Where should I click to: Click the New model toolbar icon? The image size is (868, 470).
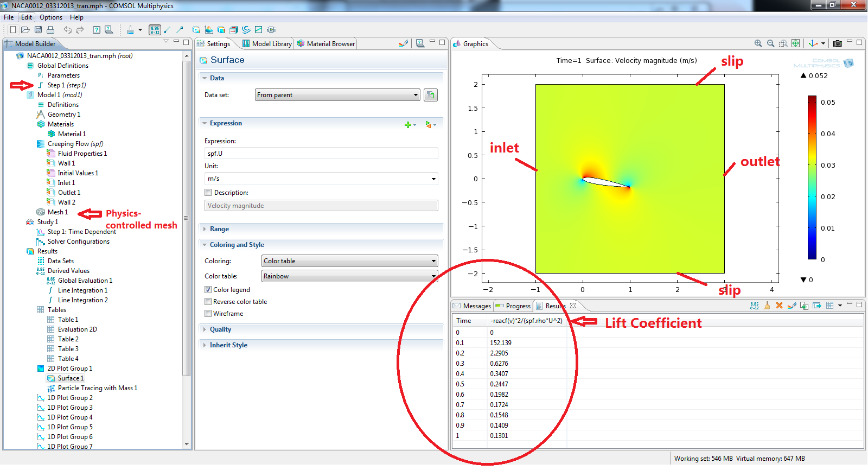[12, 30]
